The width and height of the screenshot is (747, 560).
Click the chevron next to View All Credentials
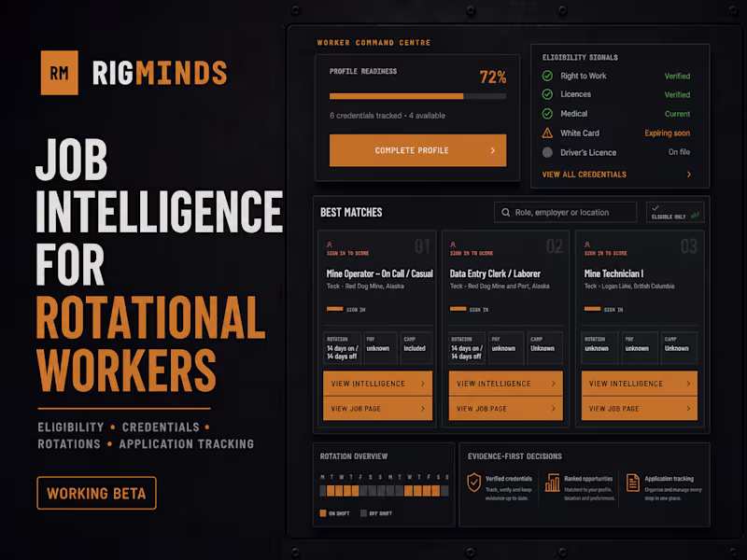(x=689, y=175)
